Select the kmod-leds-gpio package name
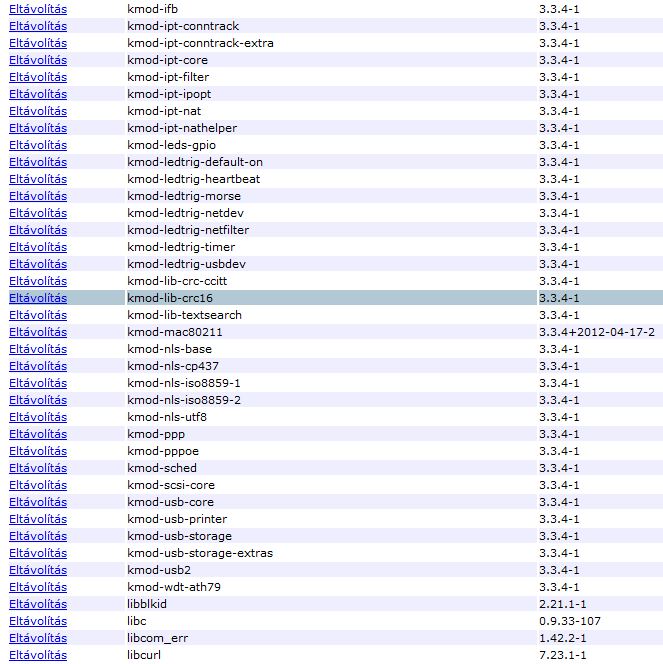663x664 pixels. [x=171, y=145]
